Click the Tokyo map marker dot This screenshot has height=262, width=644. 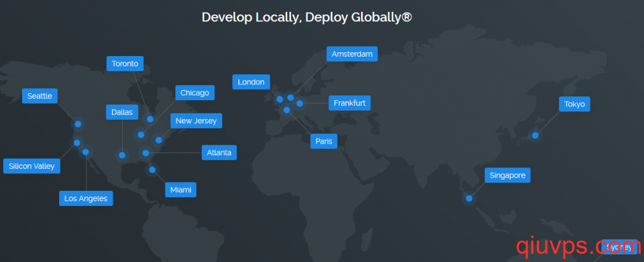tap(535, 135)
